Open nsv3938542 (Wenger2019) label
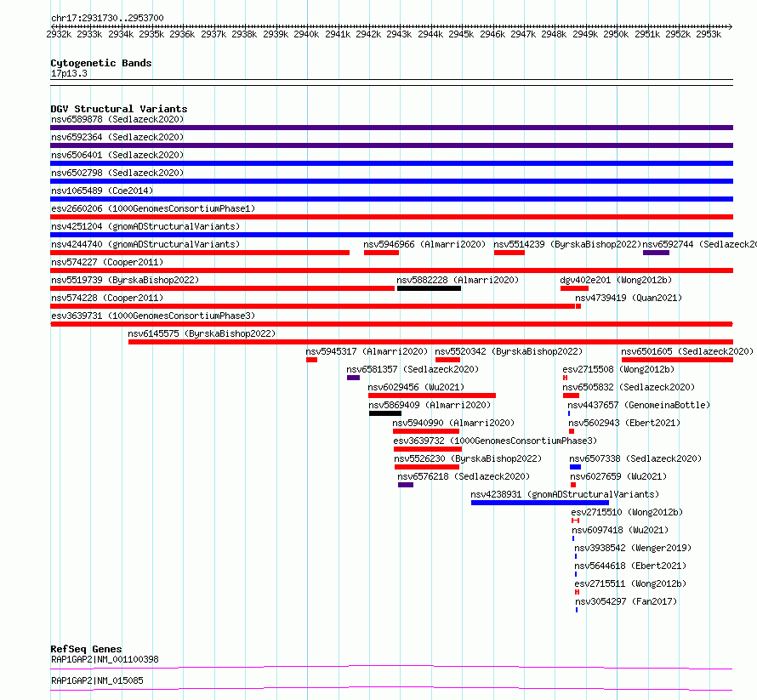The image size is (757, 700). coord(633,548)
